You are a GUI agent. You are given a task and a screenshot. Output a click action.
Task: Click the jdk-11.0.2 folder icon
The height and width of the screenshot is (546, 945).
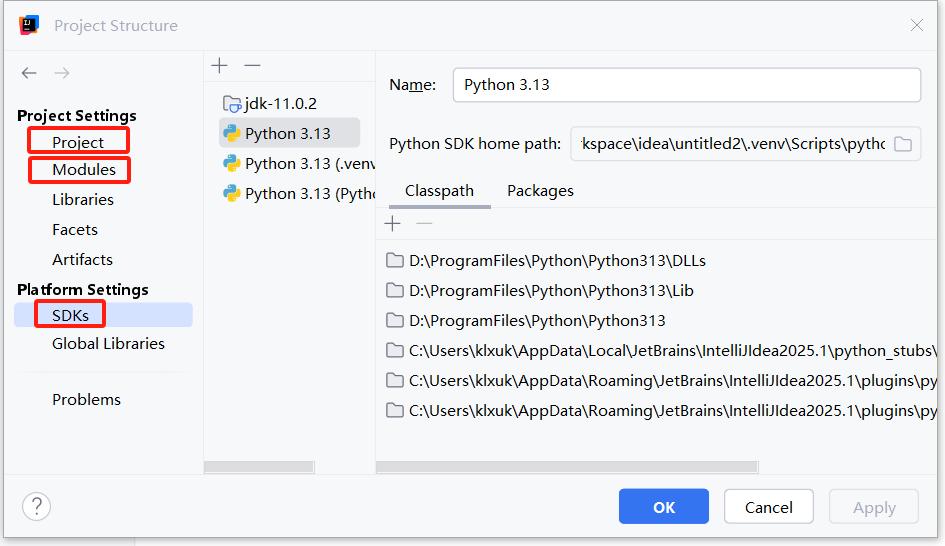pyautogui.click(x=232, y=104)
